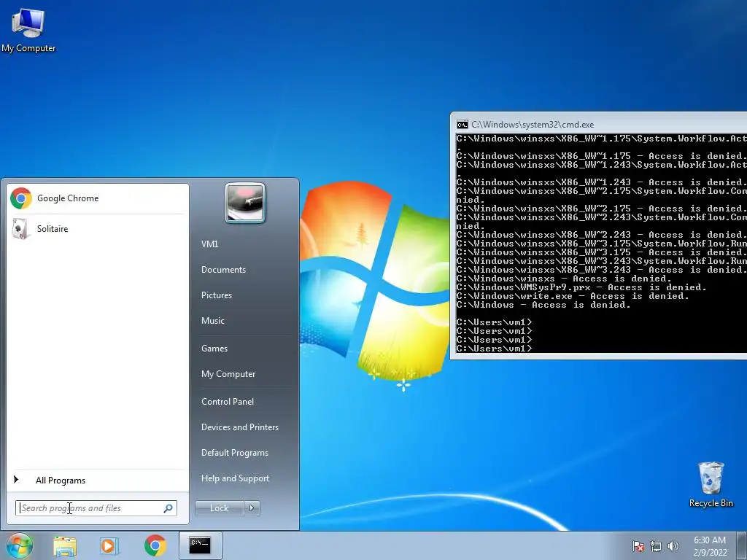Click Show desktop strip at taskbar end
Viewport: 747px width, 560px height.
point(743,545)
